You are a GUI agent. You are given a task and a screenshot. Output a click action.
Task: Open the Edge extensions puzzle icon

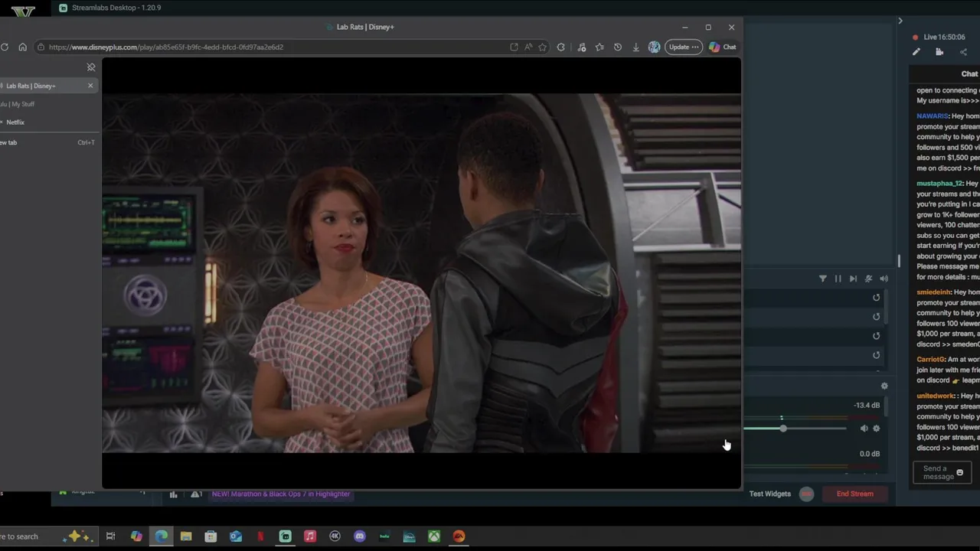pos(561,47)
